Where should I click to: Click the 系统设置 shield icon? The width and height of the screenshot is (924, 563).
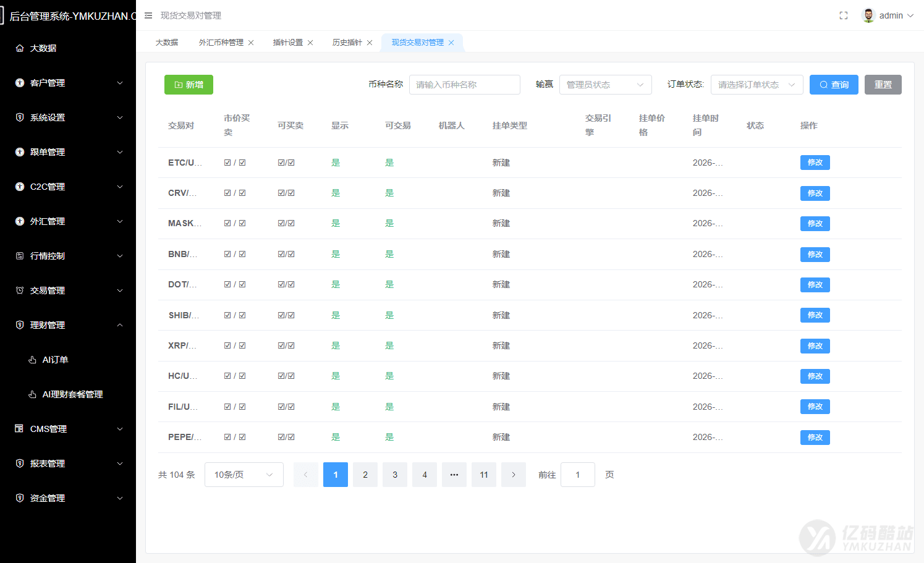tap(20, 117)
